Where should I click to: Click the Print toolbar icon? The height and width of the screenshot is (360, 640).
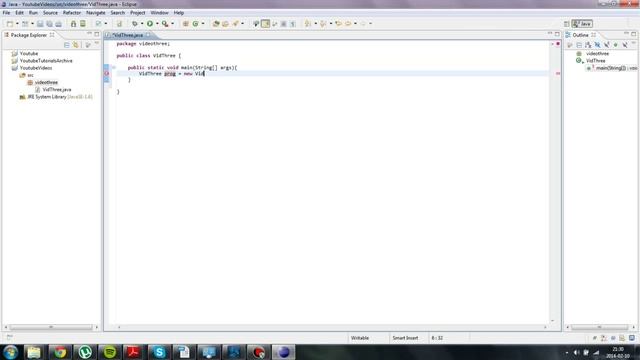[x=58, y=24]
